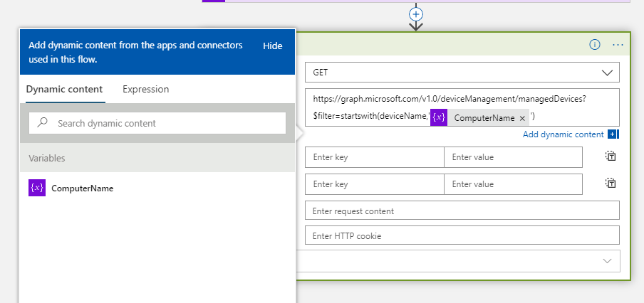Click the first Enter key field
The height and width of the screenshot is (303, 644).
click(x=374, y=156)
